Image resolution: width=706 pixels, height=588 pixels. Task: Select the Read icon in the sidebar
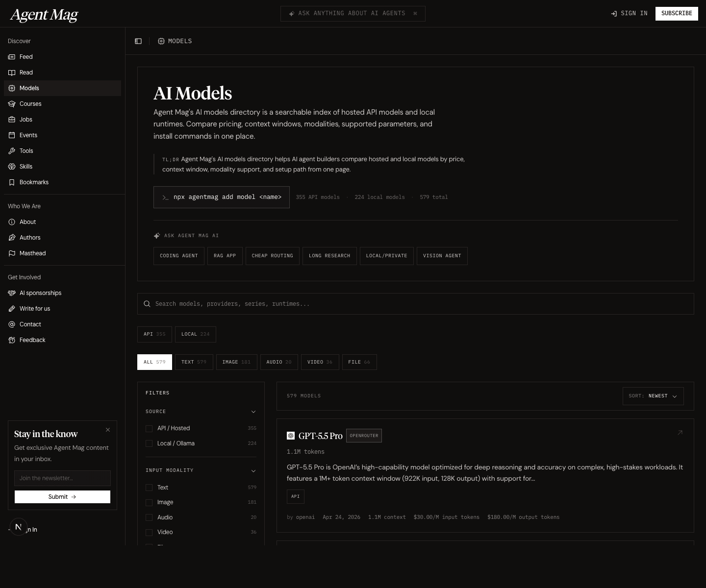(12, 73)
